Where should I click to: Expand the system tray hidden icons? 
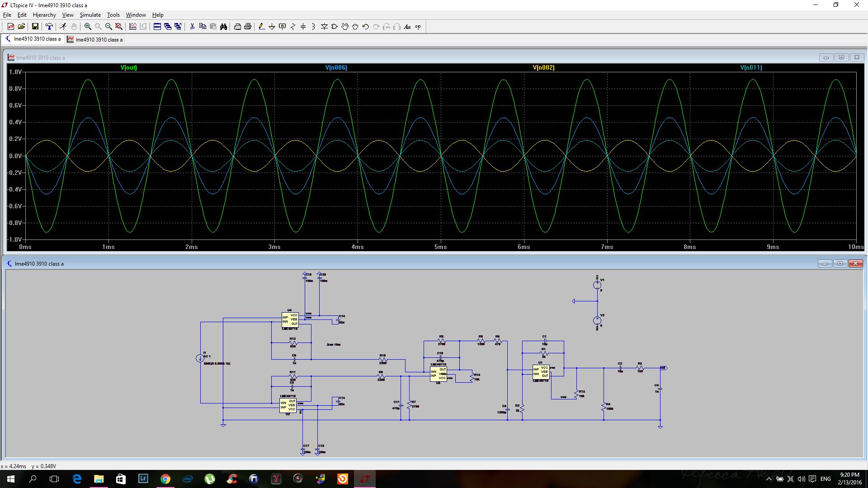[x=769, y=479]
